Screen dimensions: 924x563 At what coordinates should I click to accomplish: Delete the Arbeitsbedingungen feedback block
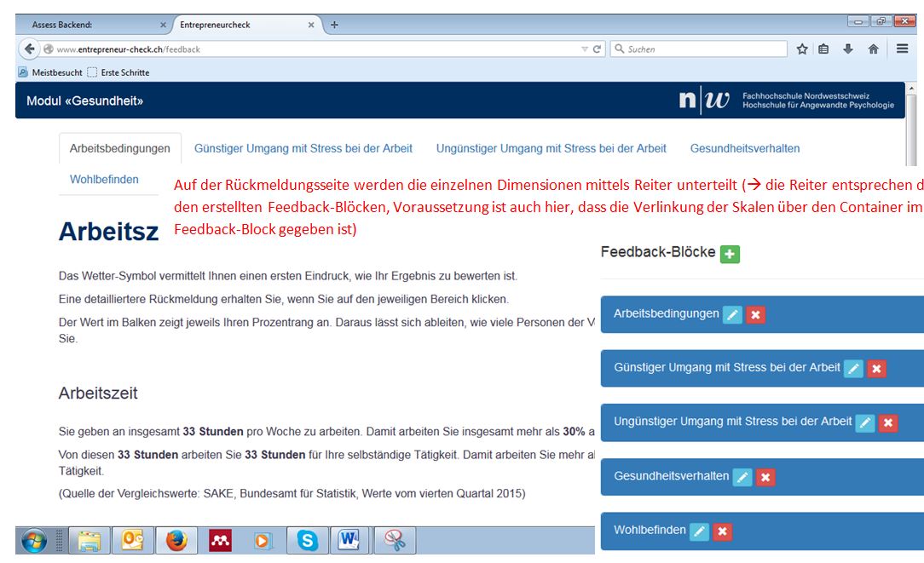click(x=755, y=314)
